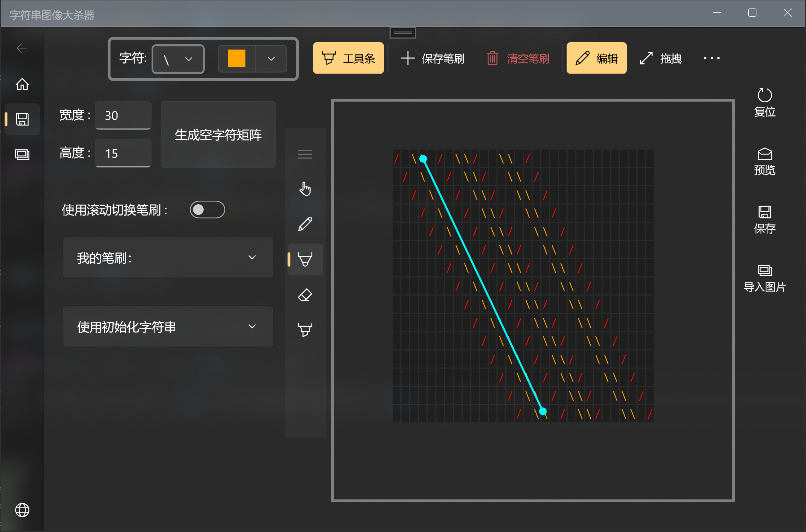Open the 字符 character dropdown
Viewport: 806px width, 532px height.
[x=178, y=59]
